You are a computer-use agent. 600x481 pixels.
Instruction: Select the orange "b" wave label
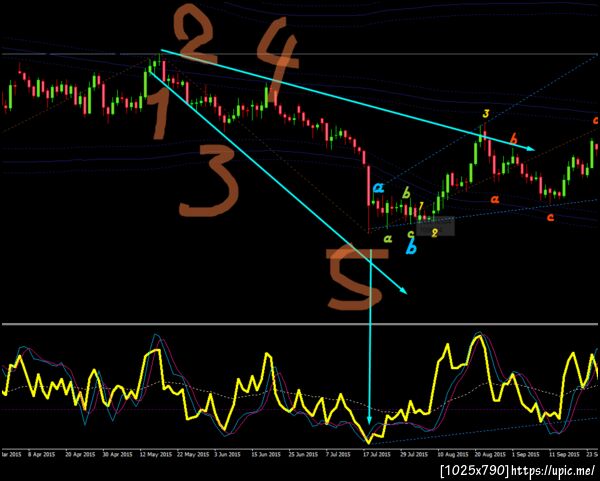tap(516, 138)
